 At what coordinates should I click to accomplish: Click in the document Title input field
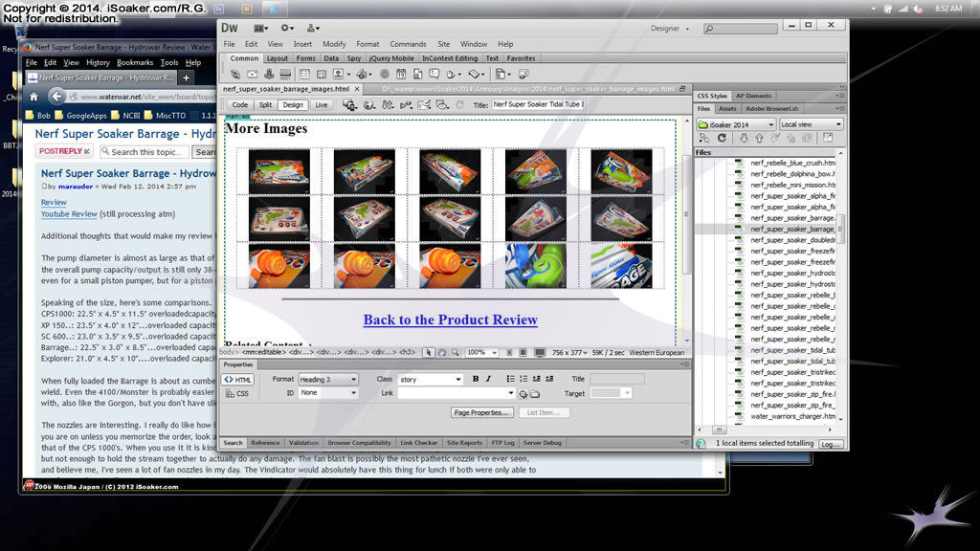coord(538,104)
